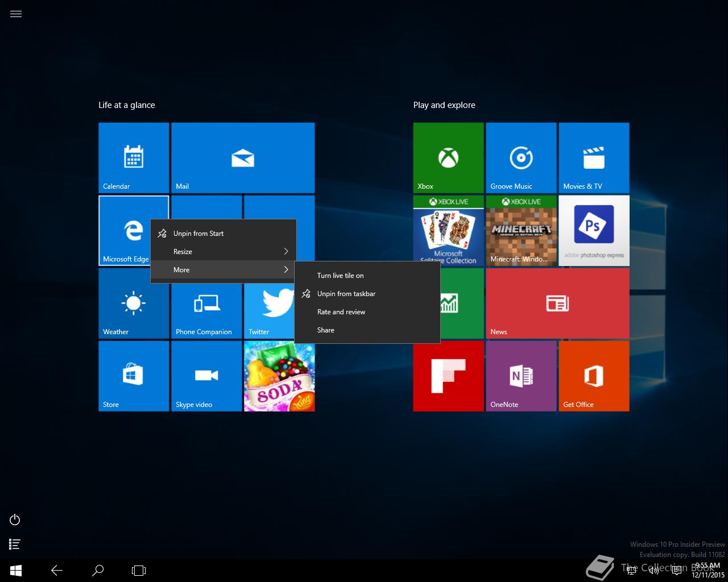This screenshot has height=582, width=728.
Task: Click the Play and explore group title
Action: (444, 105)
